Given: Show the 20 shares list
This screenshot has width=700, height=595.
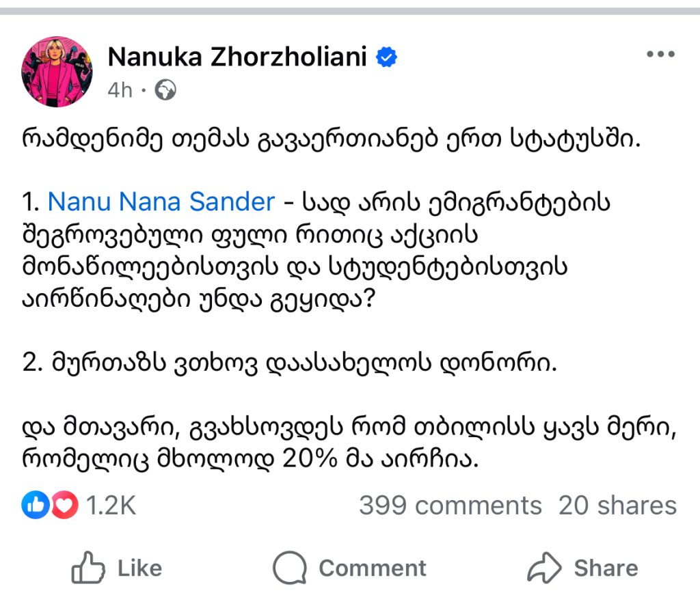Looking at the screenshot, I should click(x=617, y=506).
